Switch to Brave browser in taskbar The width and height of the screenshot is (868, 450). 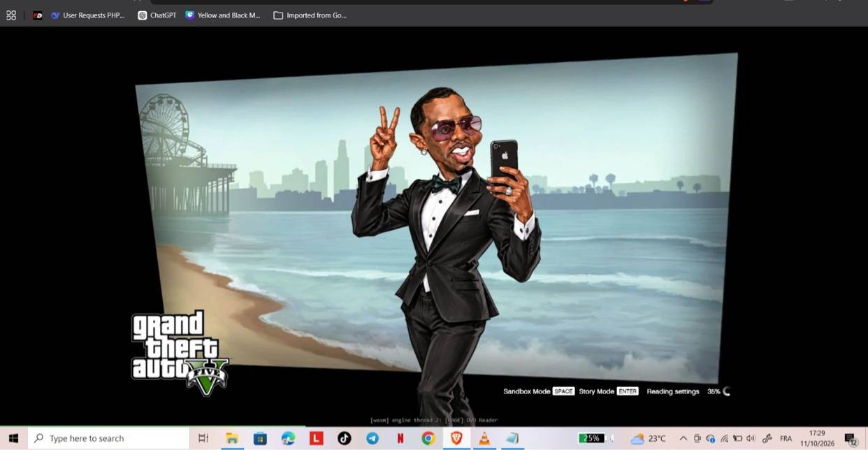click(x=456, y=438)
